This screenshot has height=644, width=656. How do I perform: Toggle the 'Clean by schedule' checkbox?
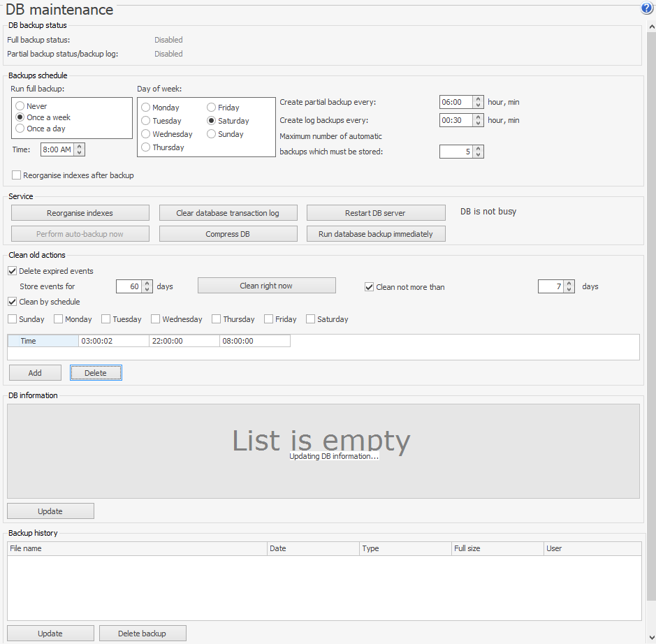(13, 302)
